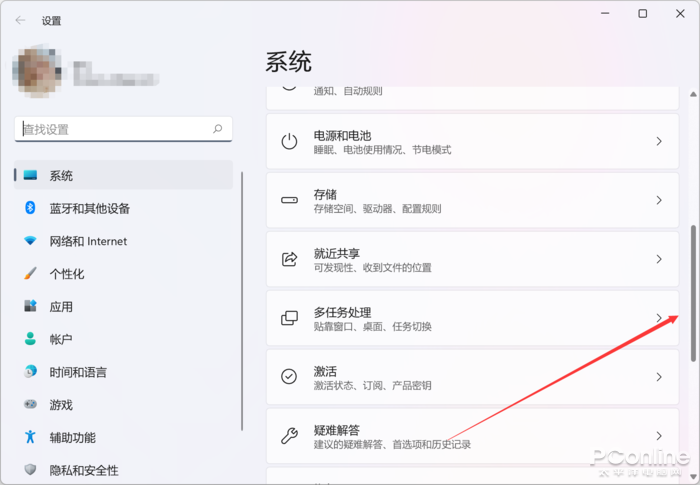Click the sidebar navigation scrollbar
The image size is (700, 485).
pos(242,301)
